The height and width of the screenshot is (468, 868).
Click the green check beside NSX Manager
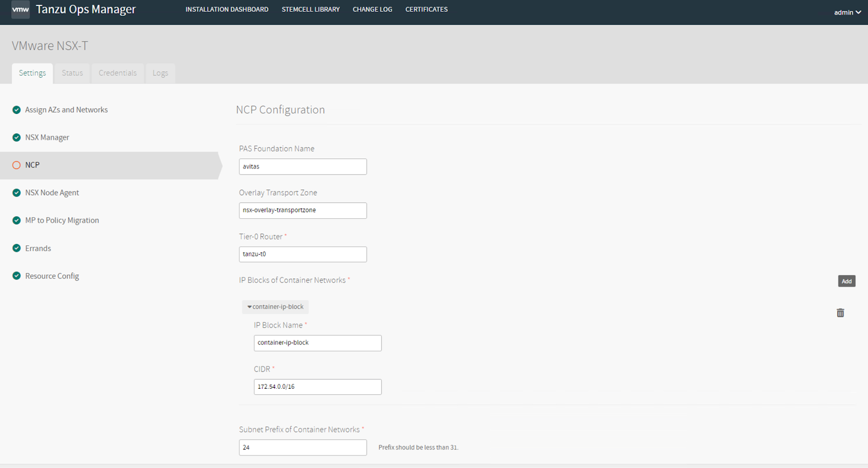[x=16, y=137]
